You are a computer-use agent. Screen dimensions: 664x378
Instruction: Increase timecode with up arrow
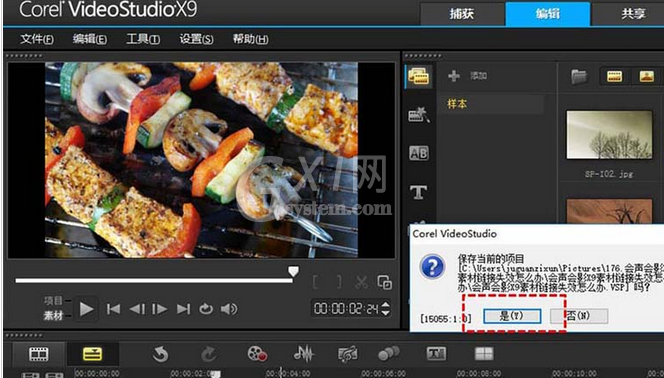pyautogui.click(x=385, y=304)
